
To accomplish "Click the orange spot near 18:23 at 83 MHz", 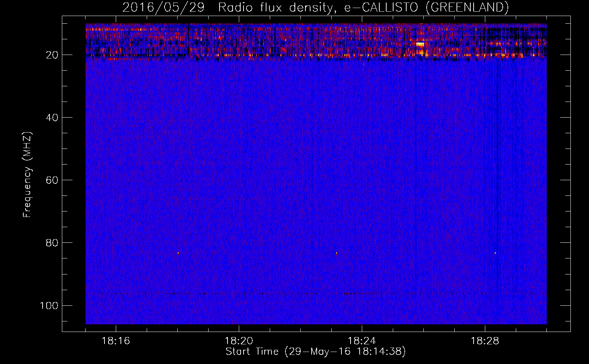I will pyautogui.click(x=336, y=253).
